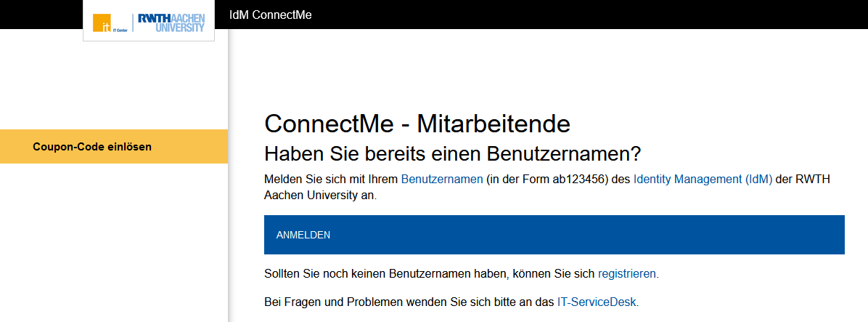Select the "Coupon-Code einlösen" sidebar item
This screenshot has width=868, height=322.
[x=92, y=147]
